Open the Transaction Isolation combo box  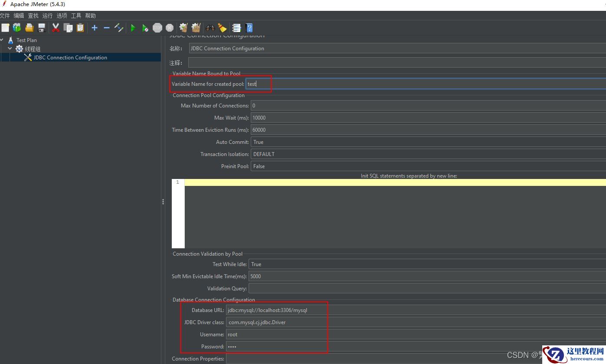click(428, 154)
